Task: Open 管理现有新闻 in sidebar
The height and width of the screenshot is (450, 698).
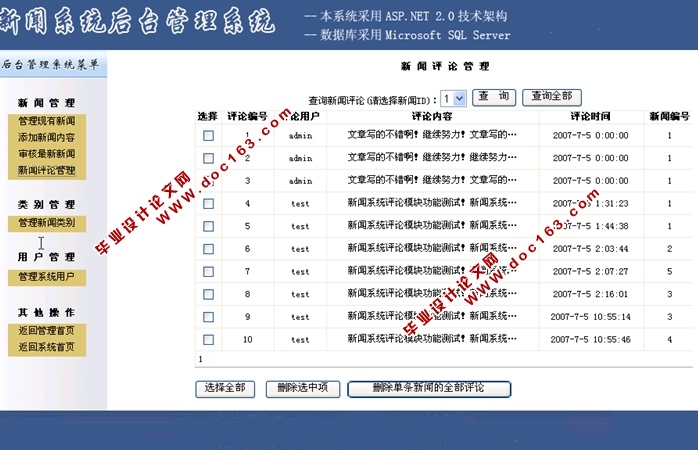Action: pos(47,121)
